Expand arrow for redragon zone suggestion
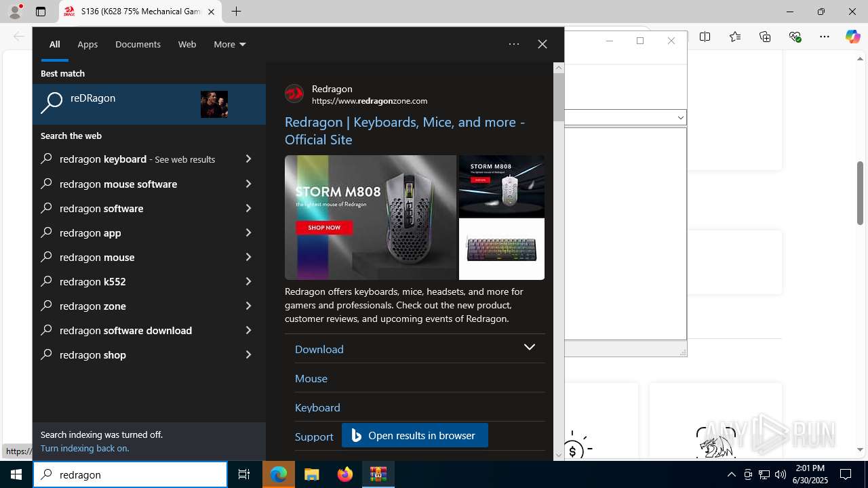The height and width of the screenshot is (488, 868). coord(248,306)
